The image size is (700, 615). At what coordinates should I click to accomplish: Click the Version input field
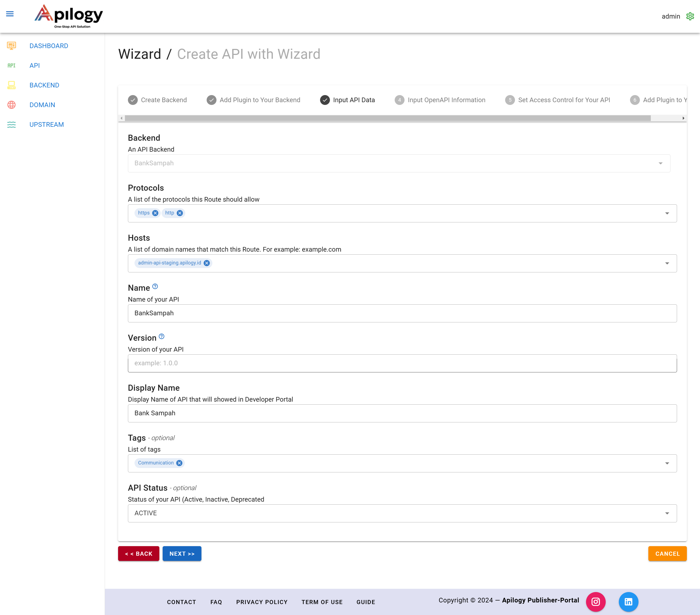pyautogui.click(x=402, y=363)
